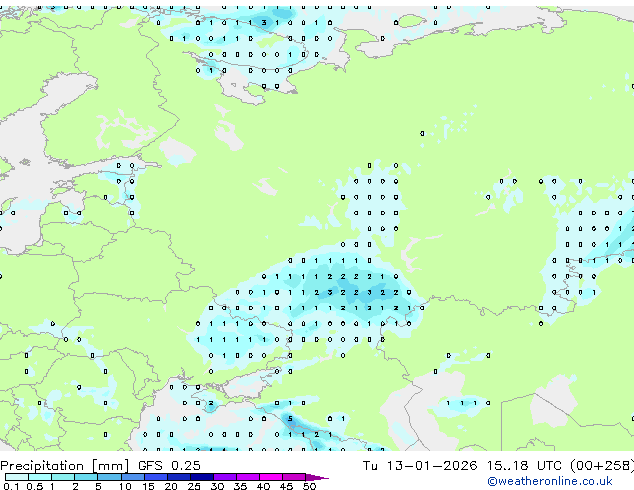Image resolution: width=634 pixels, height=490 pixels.
Task: Click the date 'Tu 13-01-2026' text
Action: coord(420,466)
